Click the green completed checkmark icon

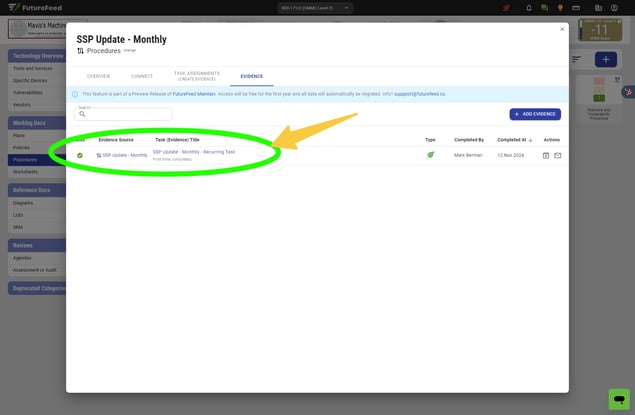click(x=80, y=155)
